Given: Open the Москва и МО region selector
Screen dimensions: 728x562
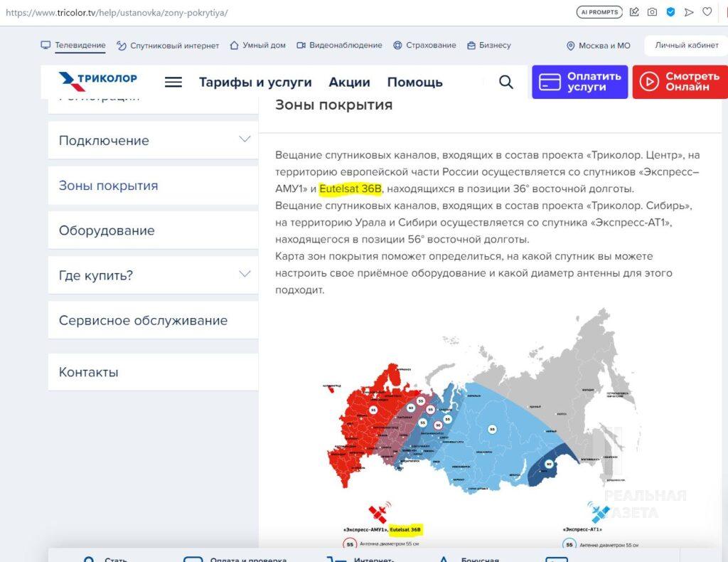Looking at the screenshot, I should point(598,46).
